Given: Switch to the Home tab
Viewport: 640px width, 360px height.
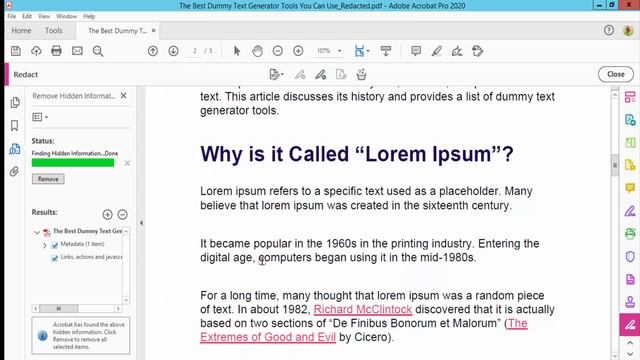Looking at the screenshot, I should tap(21, 31).
